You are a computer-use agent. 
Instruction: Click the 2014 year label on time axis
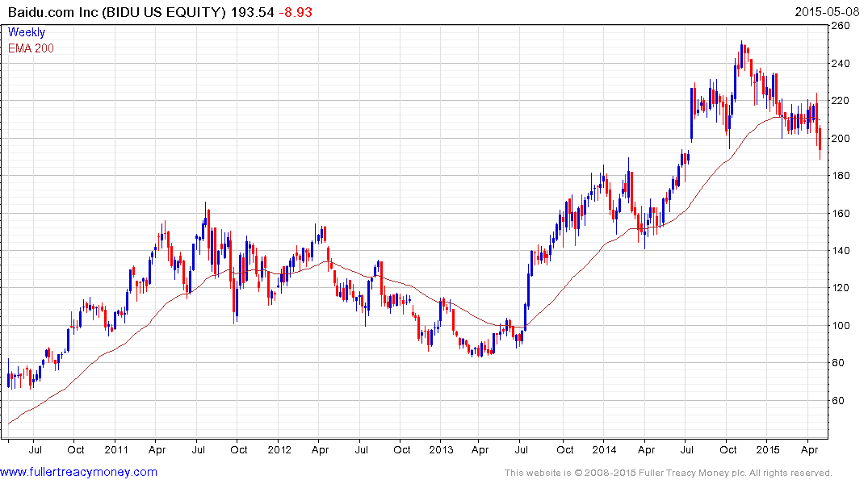pos(604,449)
